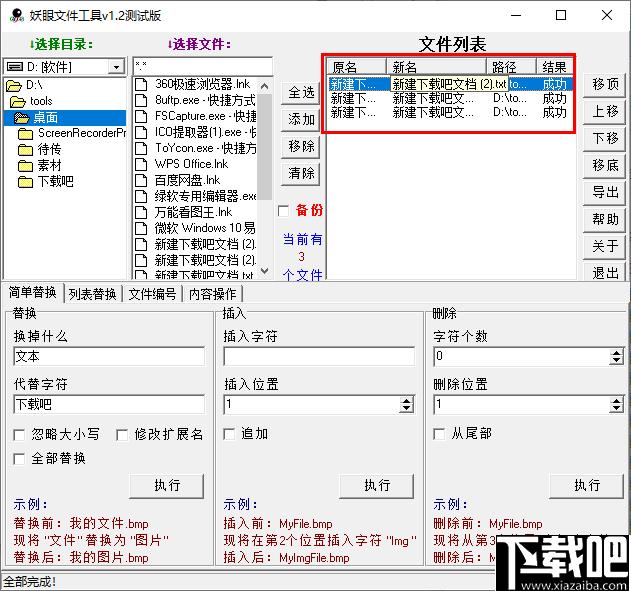Click the file icon of 万能看图王.lnk
The height and width of the screenshot is (591, 631).
tap(141, 212)
